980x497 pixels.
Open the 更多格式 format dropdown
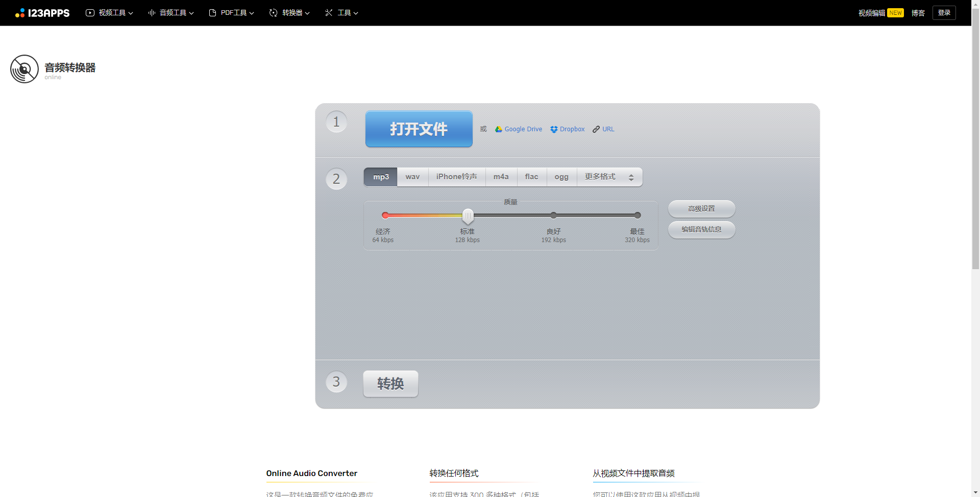(609, 177)
